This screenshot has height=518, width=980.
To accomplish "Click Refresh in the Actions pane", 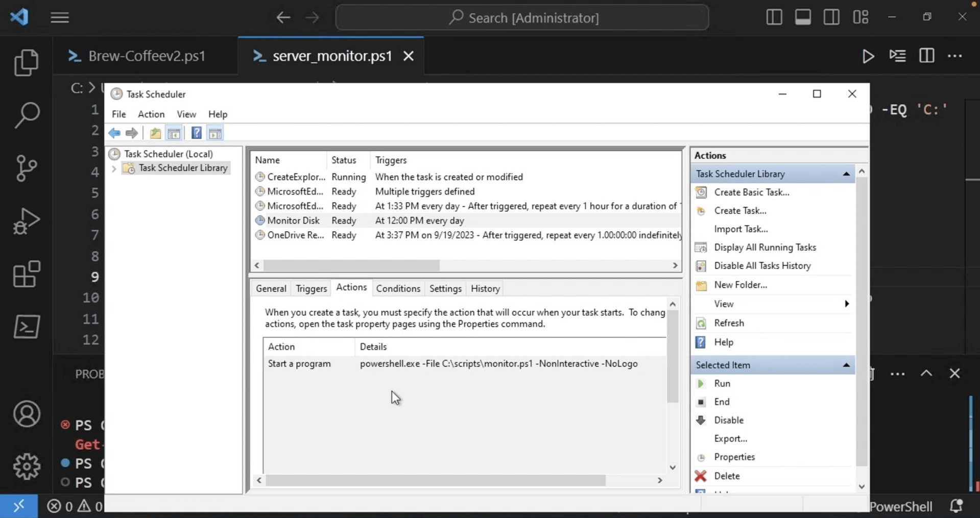I will tap(729, 323).
